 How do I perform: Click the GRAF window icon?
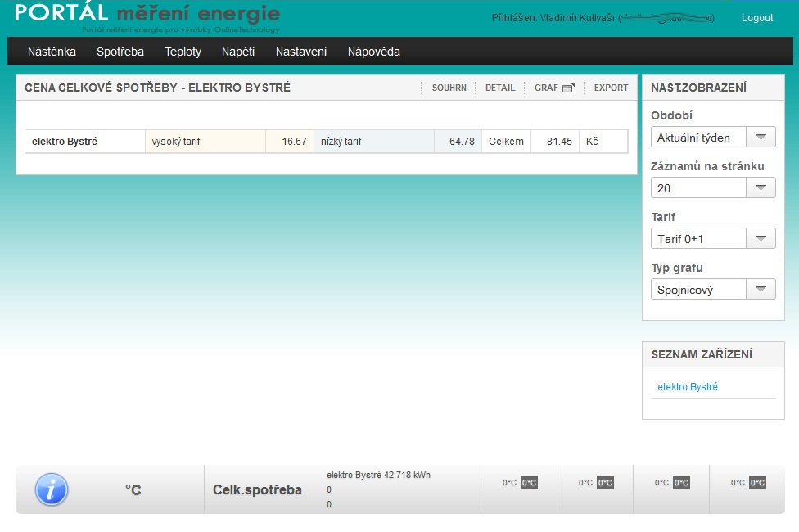568,88
